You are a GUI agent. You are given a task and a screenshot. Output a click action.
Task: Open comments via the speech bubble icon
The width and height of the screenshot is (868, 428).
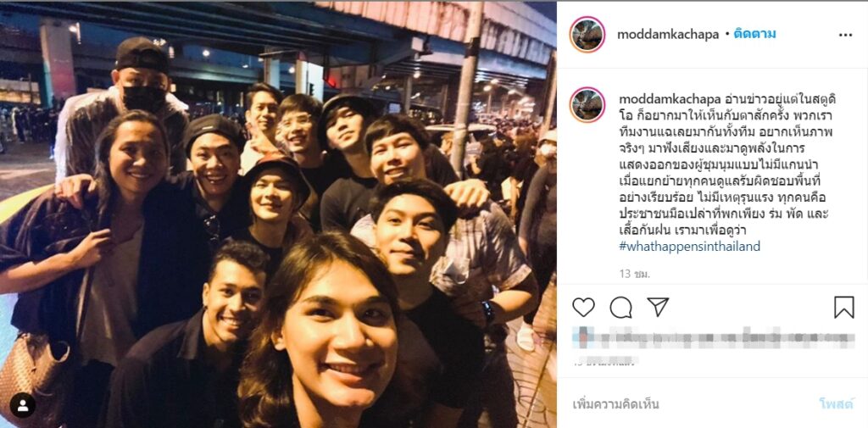point(620,307)
